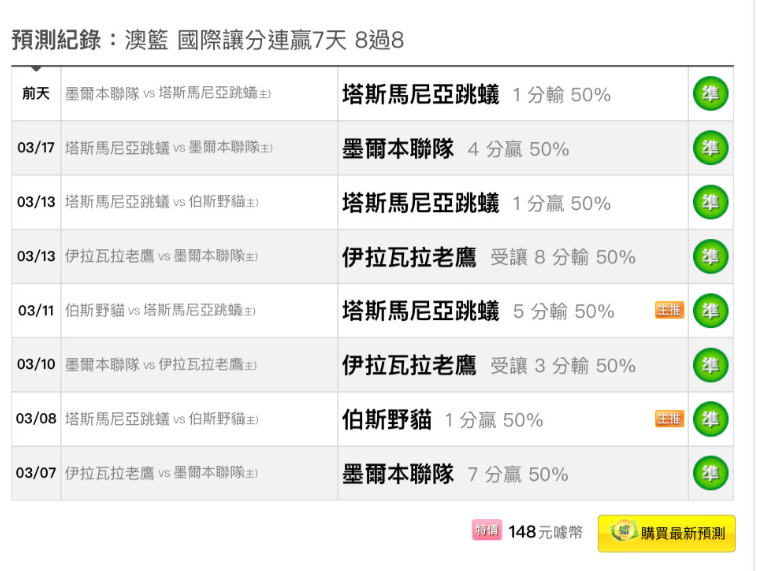
Task: Click orange 主推 badge in 03/11 row
Action: coord(669,310)
